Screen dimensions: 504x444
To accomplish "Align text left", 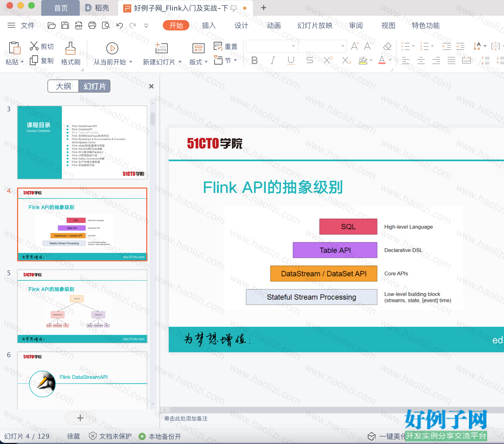I will pos(406,60).
